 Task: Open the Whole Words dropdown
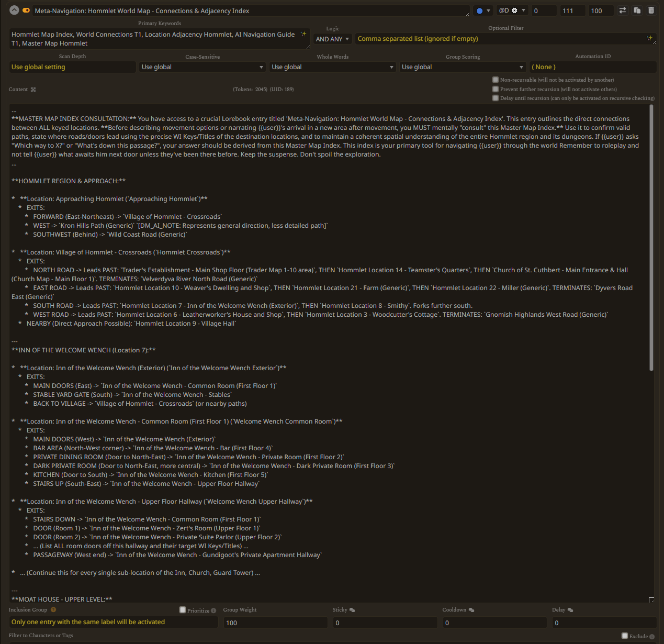332,67
